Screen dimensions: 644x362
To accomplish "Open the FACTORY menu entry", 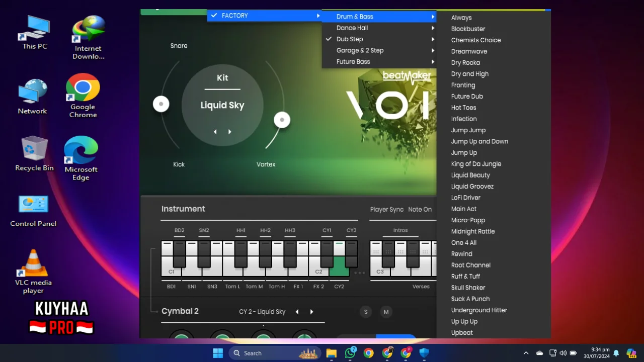I will tap(265, 16).
